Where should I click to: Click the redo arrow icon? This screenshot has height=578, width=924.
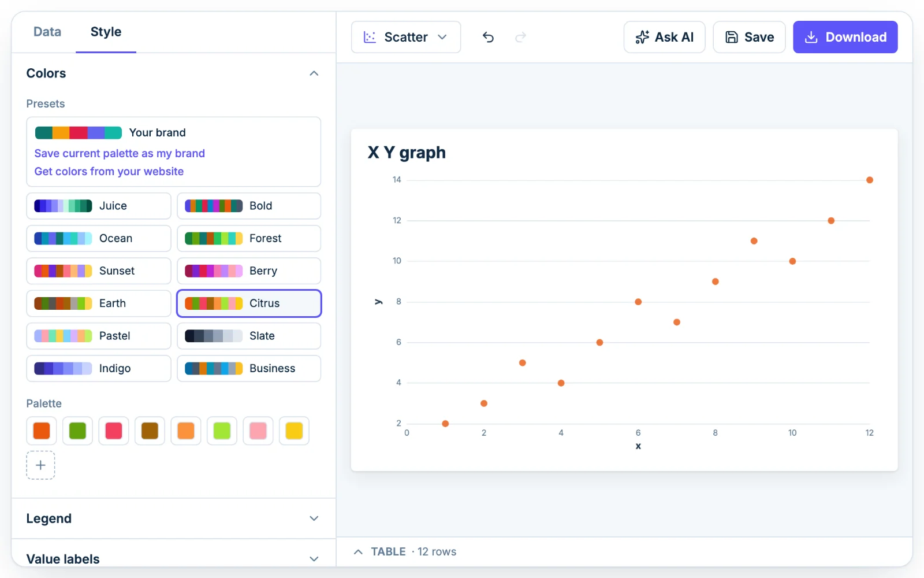point(520,37)
